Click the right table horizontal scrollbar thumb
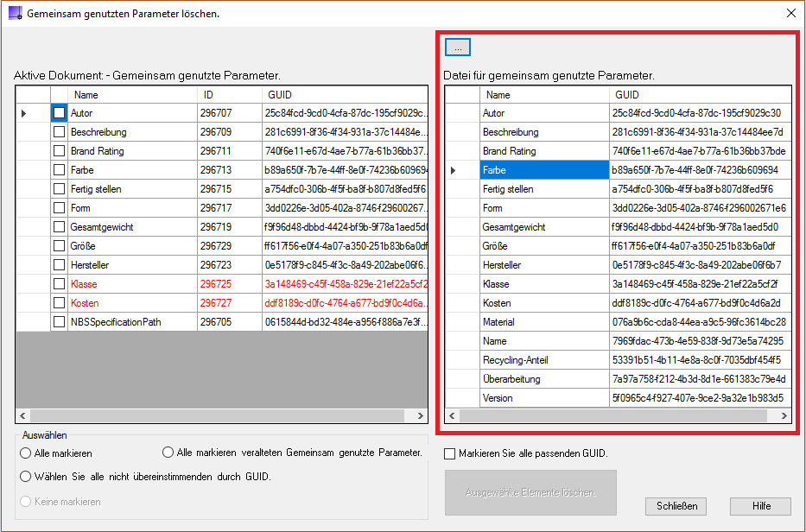 coord(613,415)
